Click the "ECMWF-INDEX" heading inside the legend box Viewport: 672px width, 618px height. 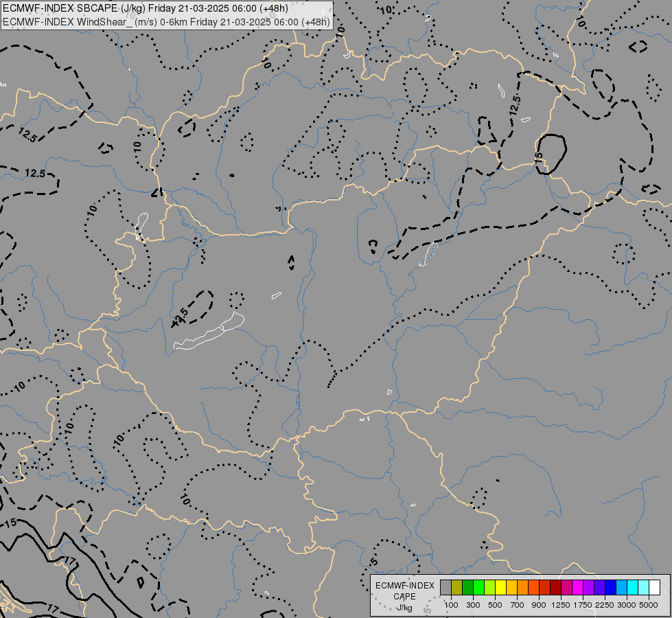(405, 586)
